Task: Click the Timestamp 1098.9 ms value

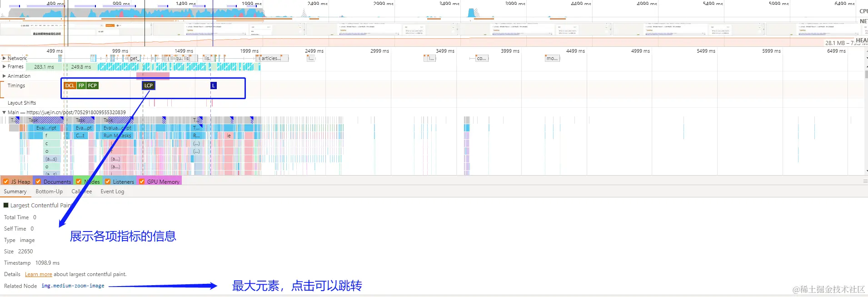Action: pyautogui.click(x=48, y=263)
